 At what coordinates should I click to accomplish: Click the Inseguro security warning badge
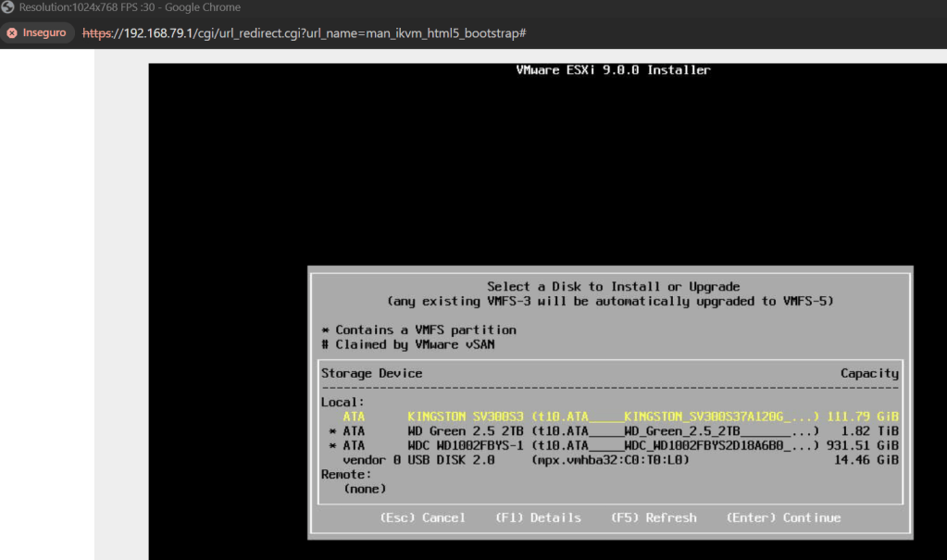(x=36, y=32)
